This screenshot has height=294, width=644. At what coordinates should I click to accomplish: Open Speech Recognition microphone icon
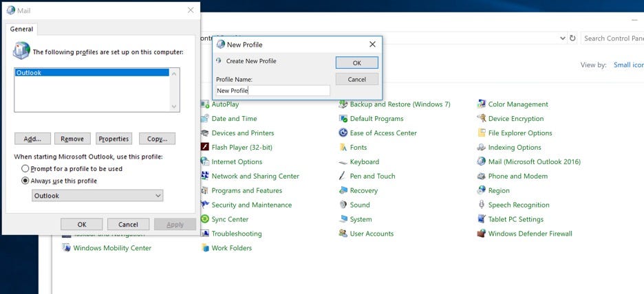482,205
